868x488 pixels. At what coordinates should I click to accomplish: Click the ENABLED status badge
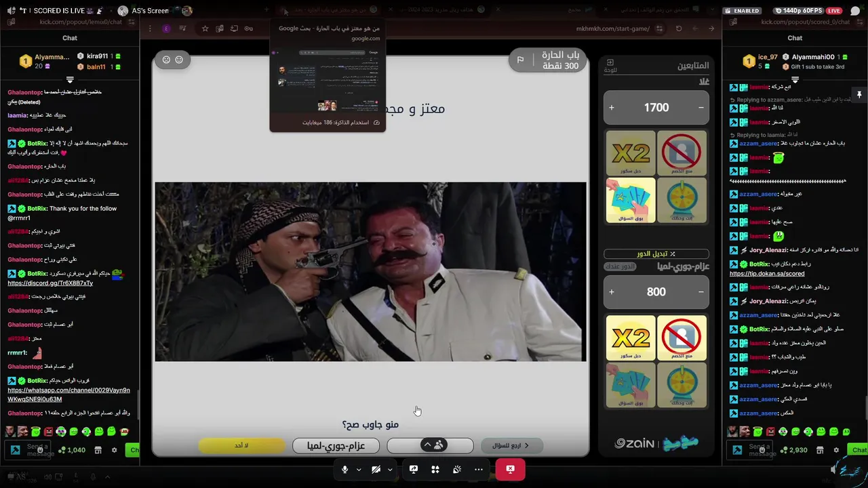click(x=742, y=11)
